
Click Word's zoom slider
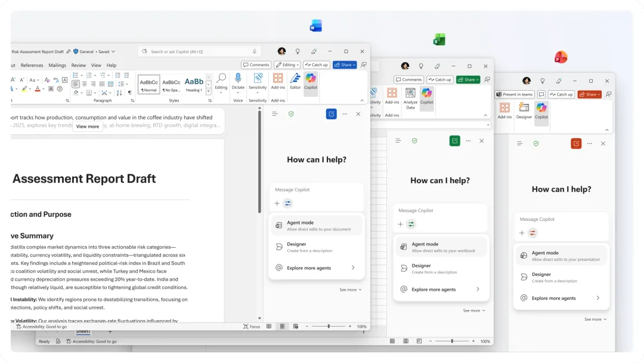[329, 327]
